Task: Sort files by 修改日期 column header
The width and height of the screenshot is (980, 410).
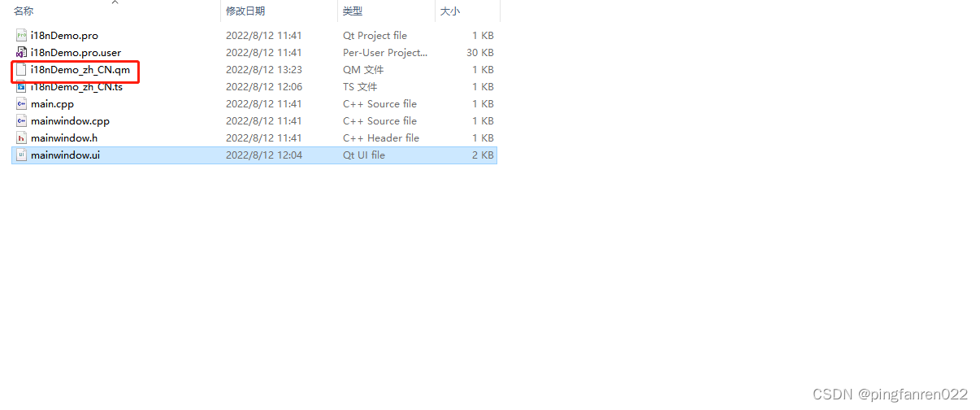Action: point(245,11)
